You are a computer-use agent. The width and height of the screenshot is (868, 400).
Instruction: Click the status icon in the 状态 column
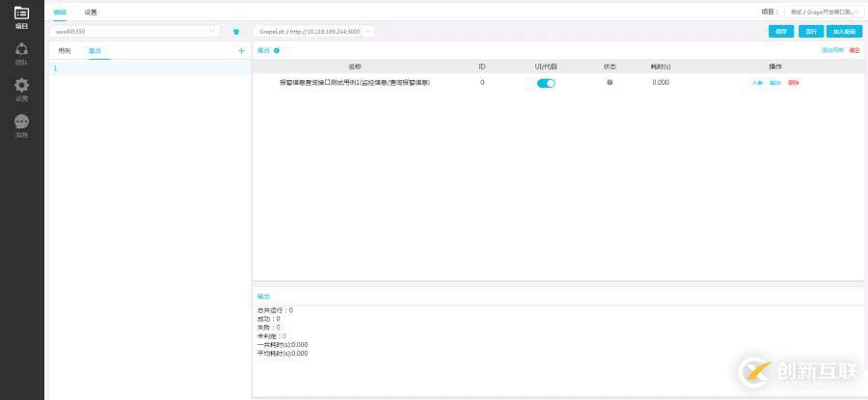[610, 83]
